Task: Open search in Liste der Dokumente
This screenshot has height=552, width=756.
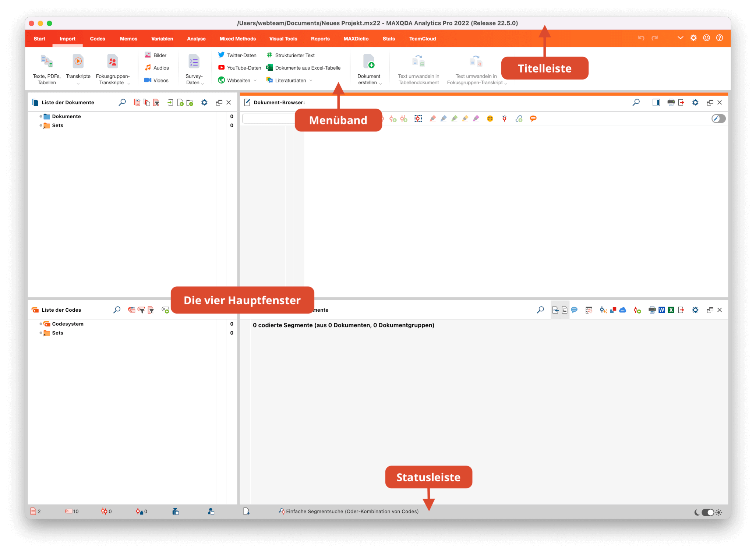Action: coord(122,102)
